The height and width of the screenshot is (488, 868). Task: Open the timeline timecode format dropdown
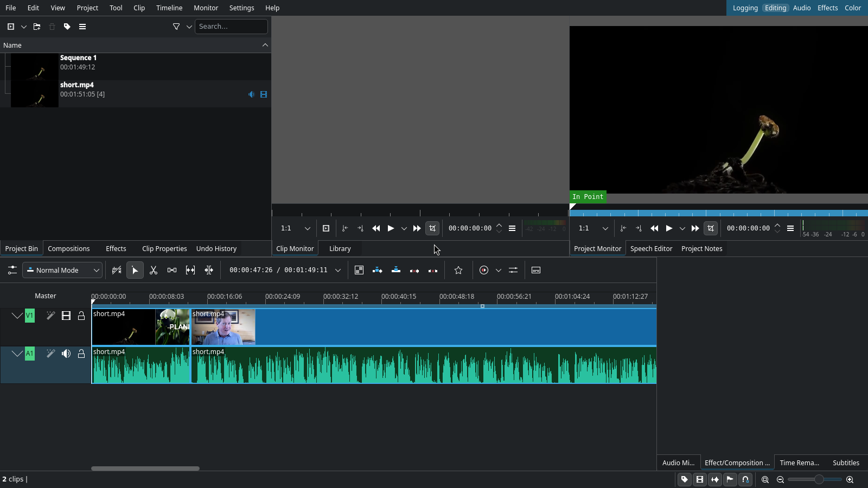(338, 270)
